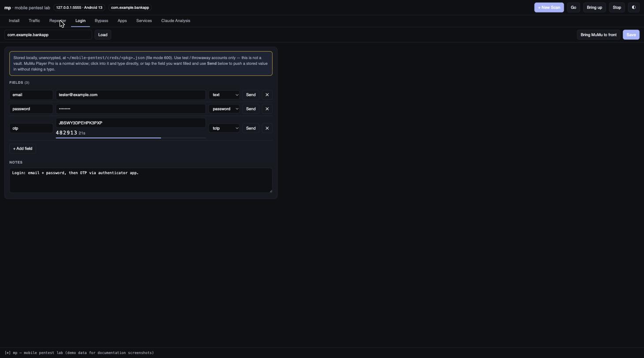Image resolution: width=644 pixels, height=358 pixels.
Task: Click the masked password value field
Action: pyautogui.click(x=131, y=109)
